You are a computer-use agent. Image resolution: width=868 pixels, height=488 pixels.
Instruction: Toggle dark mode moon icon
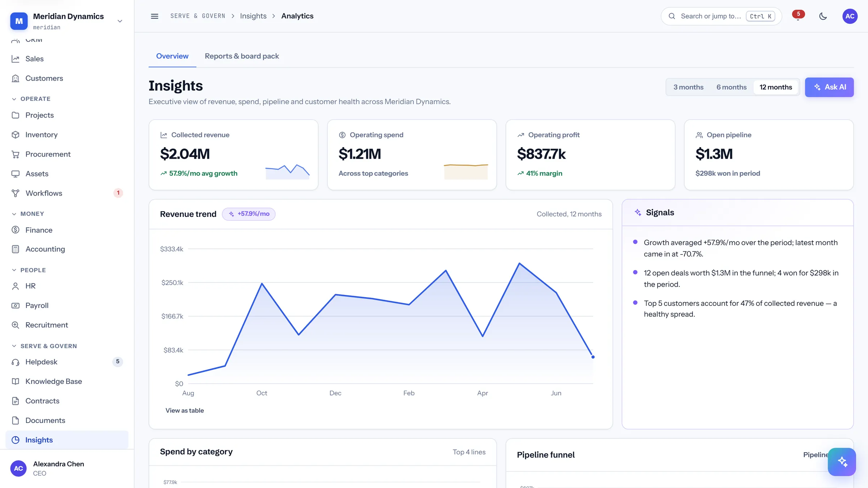tap(823, 16)
